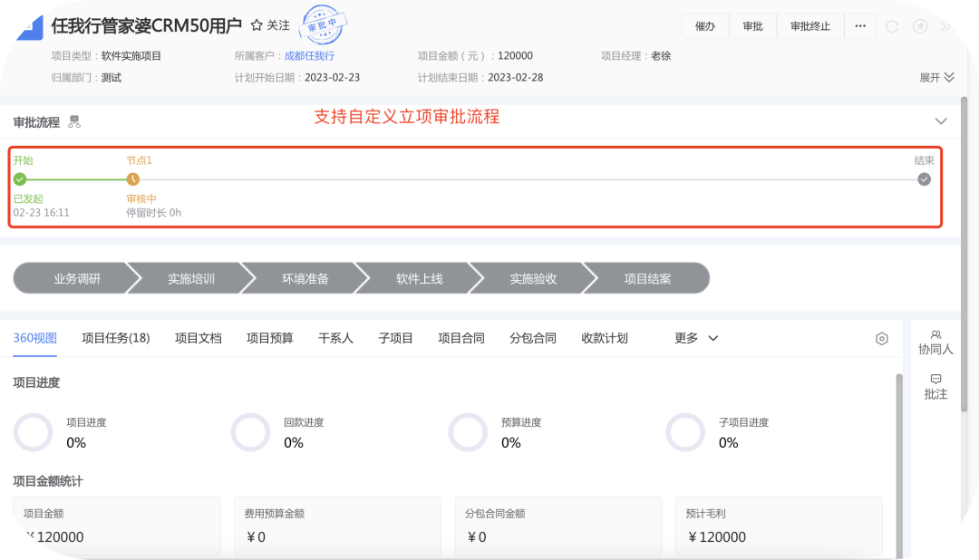The height and width of the screenshot is (560, 979).
Task: Click the 回款进度 progress circle
Action: [250, 432]
